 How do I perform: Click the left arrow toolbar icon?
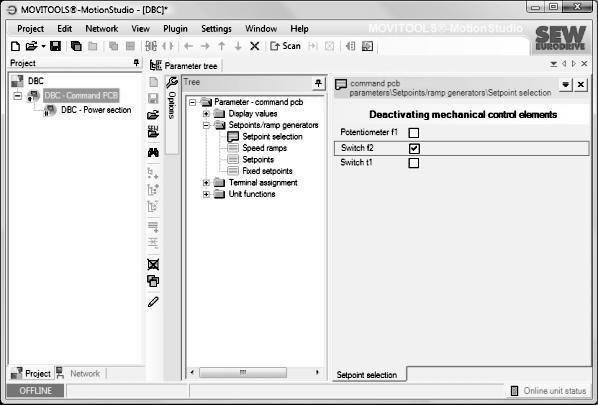188,47
